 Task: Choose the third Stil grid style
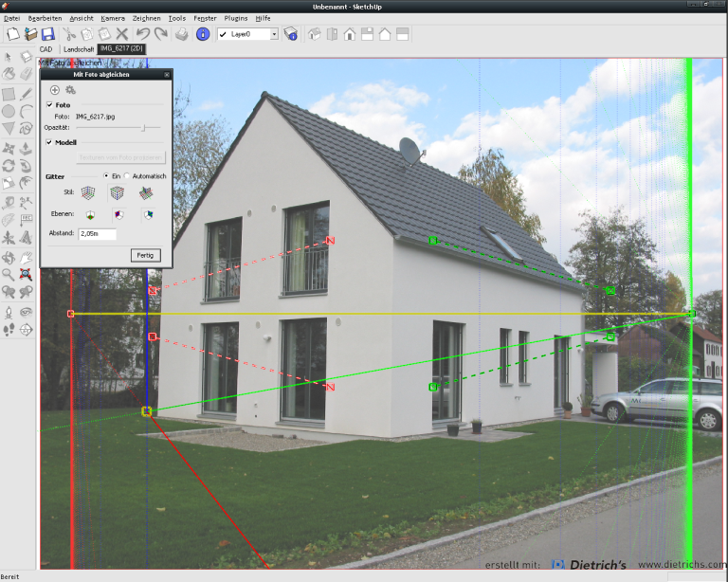(146, 192)
